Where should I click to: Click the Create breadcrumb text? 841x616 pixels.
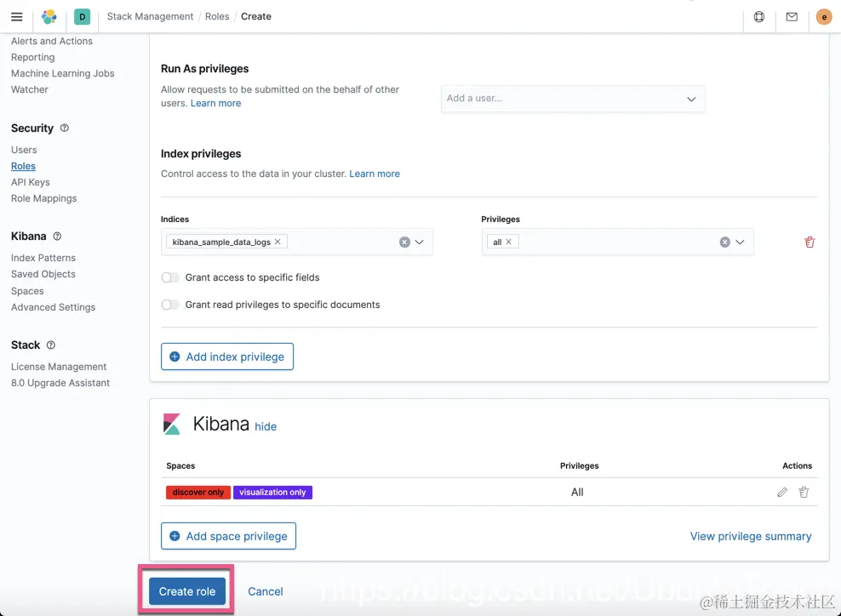pos(256,17)
